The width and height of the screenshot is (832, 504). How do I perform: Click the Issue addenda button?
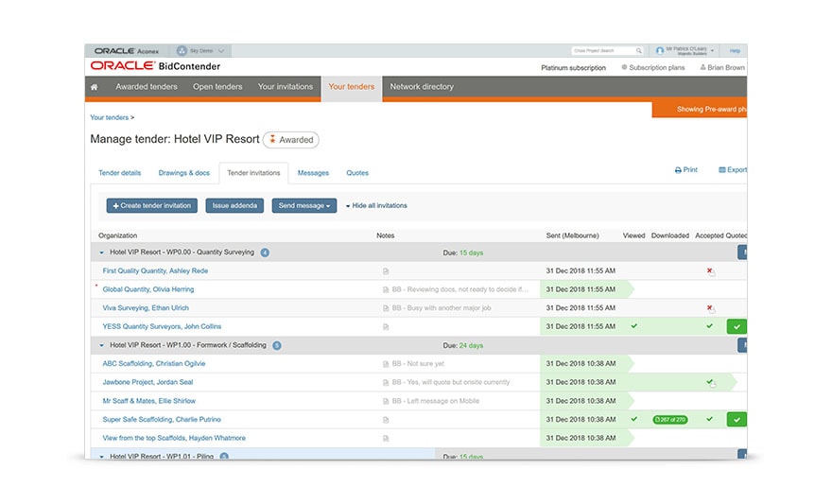click(x=234, y=206)
